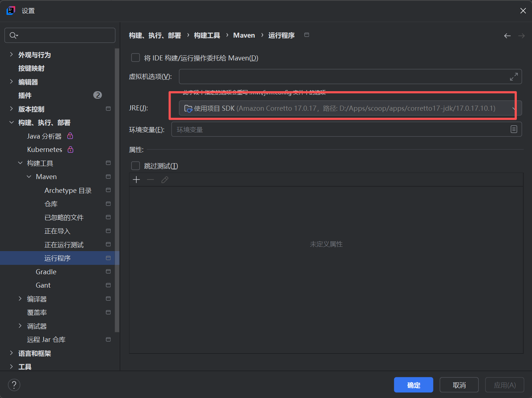532x398 pixels.
Task: Click the 取消 button
Action: [459, 385]
